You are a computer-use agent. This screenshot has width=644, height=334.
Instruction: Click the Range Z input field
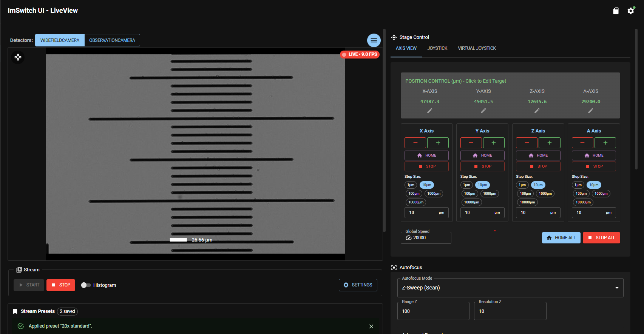433,311
